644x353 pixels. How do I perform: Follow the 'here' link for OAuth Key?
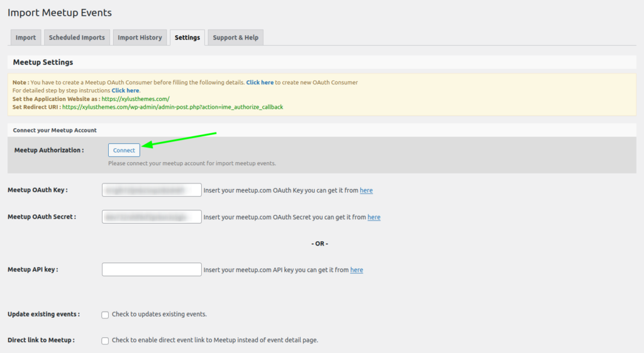[x=366, y=190]
